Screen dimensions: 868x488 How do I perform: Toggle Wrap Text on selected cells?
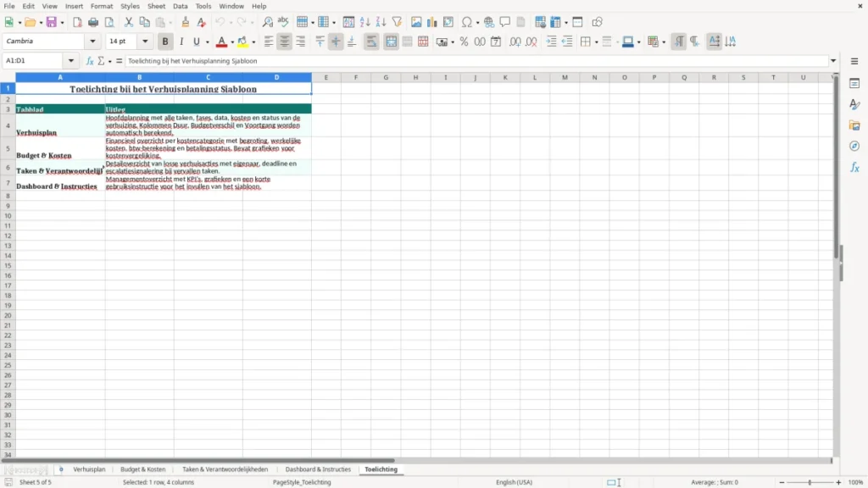[371, 42]
